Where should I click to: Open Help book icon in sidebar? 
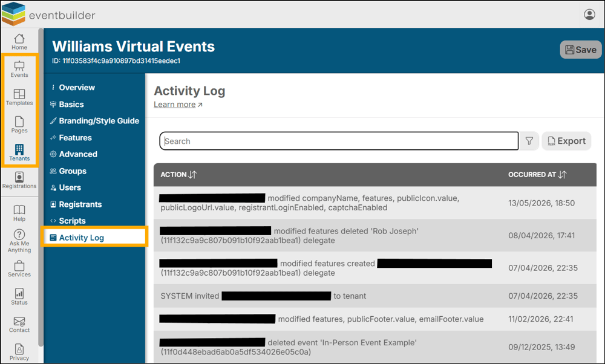(19, 213)
